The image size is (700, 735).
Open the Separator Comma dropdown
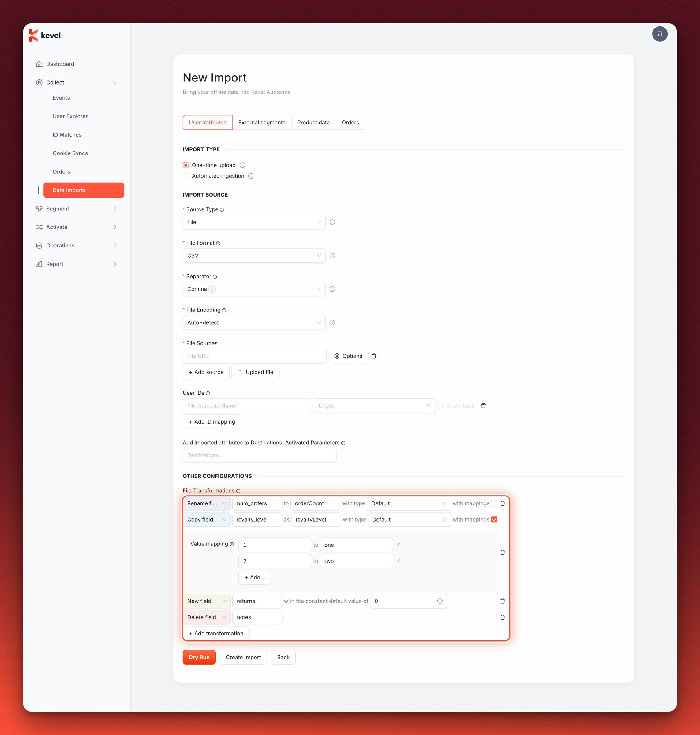click(254, 289)
